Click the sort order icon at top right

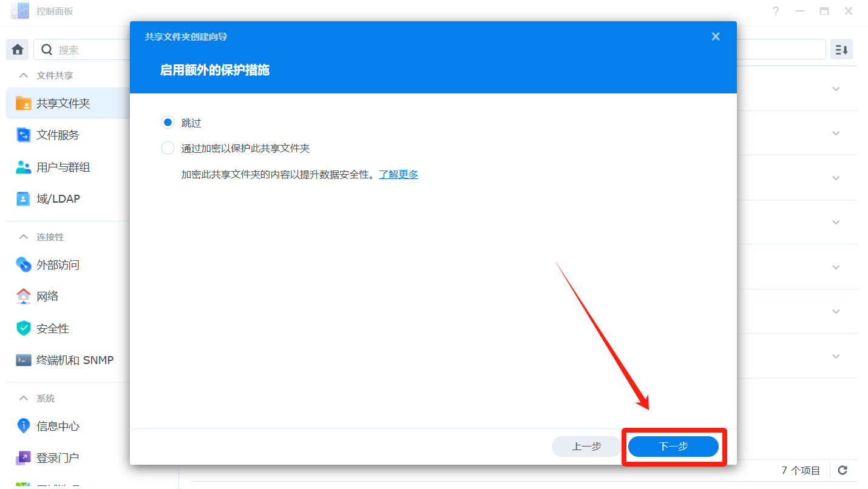[x=841, y=50]
